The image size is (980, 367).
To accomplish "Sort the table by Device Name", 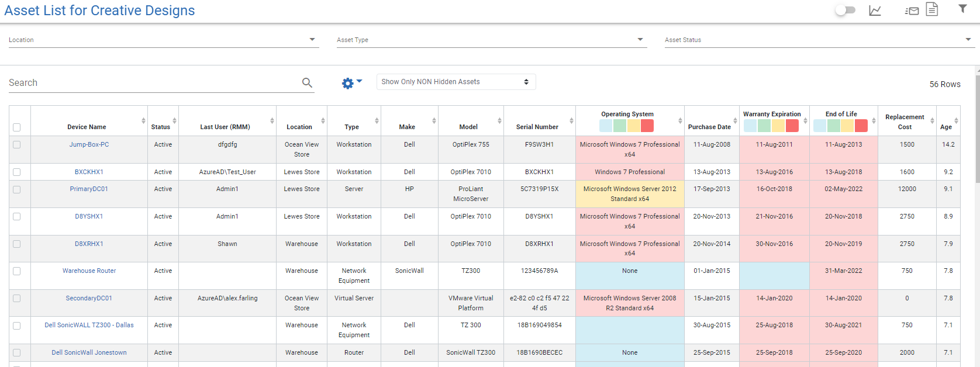I will [143, 121].
